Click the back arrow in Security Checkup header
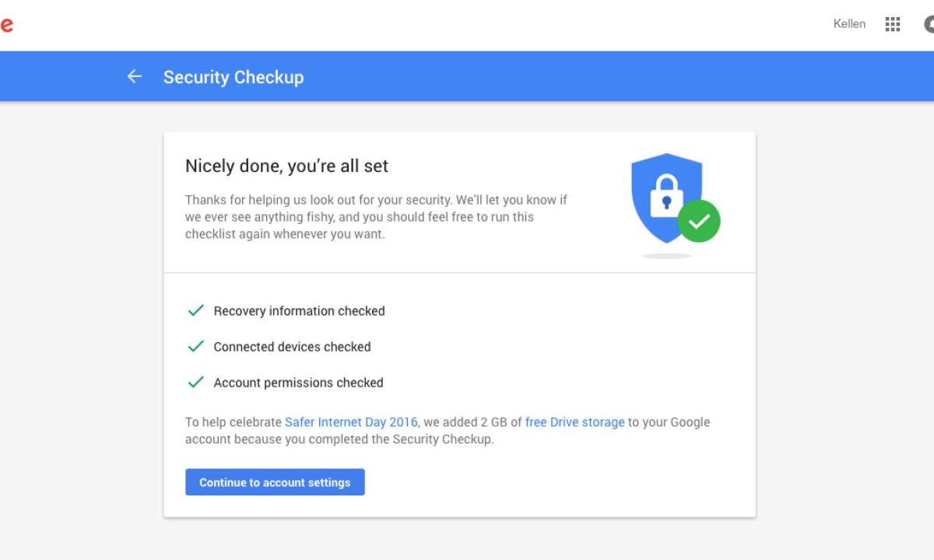The height and width of the screenshot is (560, 934). (135, 76)
